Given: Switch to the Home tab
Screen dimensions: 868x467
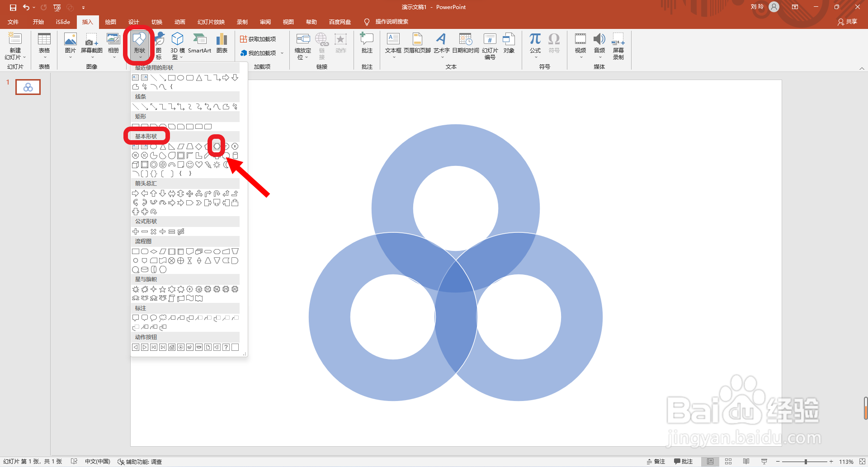Looking at the screenshot, I should [x=38, y=22].
